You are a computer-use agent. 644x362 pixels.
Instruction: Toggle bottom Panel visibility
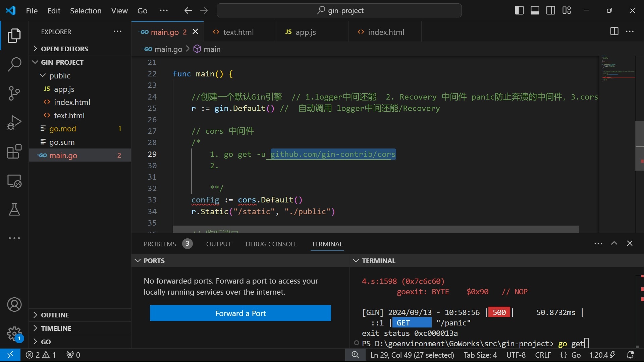pyautogui.click(x=535, y=10)
